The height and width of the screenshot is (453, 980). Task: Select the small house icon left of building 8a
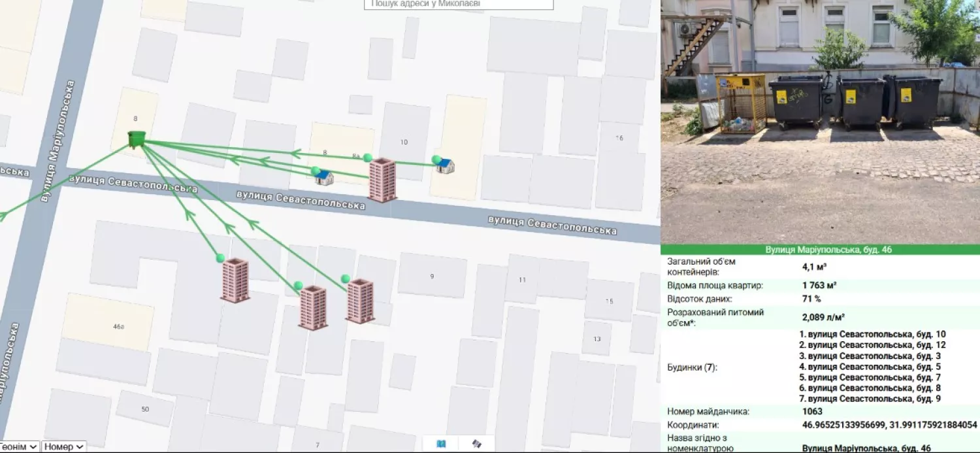coord(324,176)
